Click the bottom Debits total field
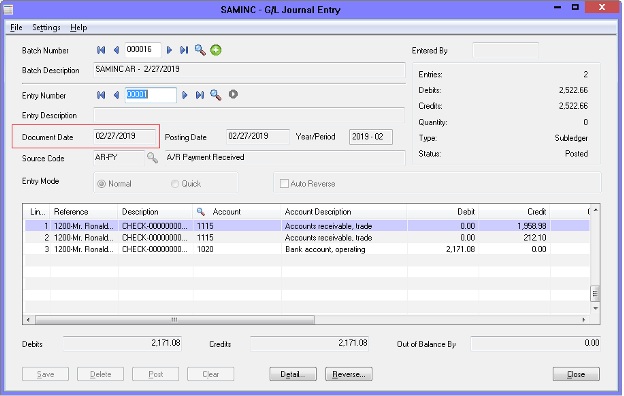The width and height of the screenshot is (624, 396). tap(122, 343)
